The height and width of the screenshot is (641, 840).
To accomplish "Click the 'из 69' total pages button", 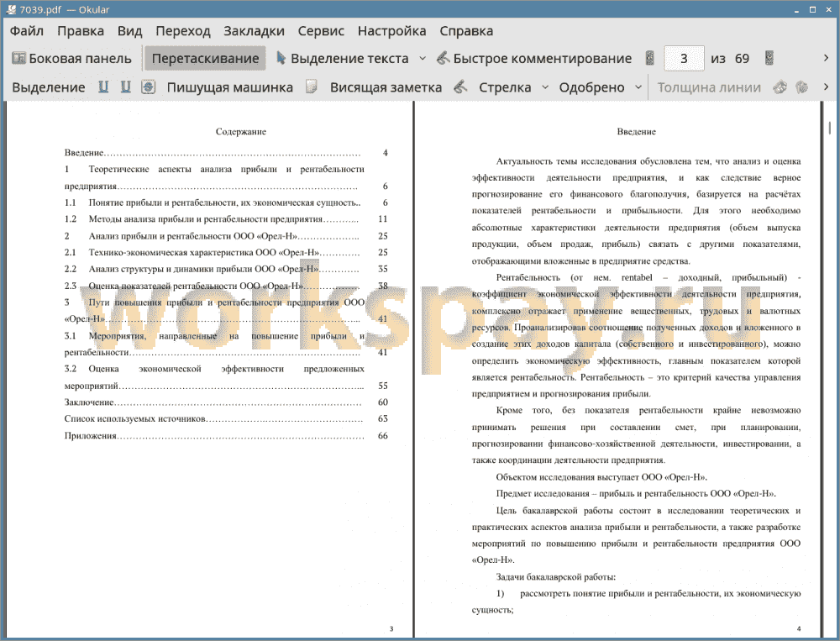I will (x=730, y=59).
